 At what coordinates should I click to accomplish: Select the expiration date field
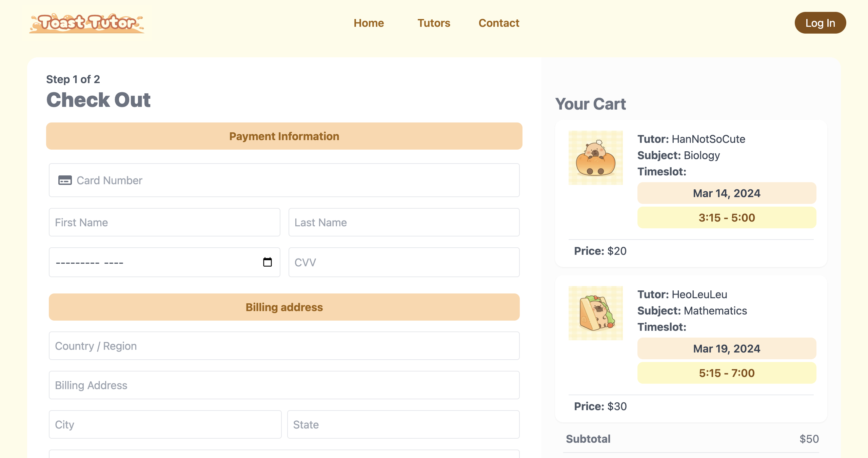pyautogui.click(x=153, y=262)
